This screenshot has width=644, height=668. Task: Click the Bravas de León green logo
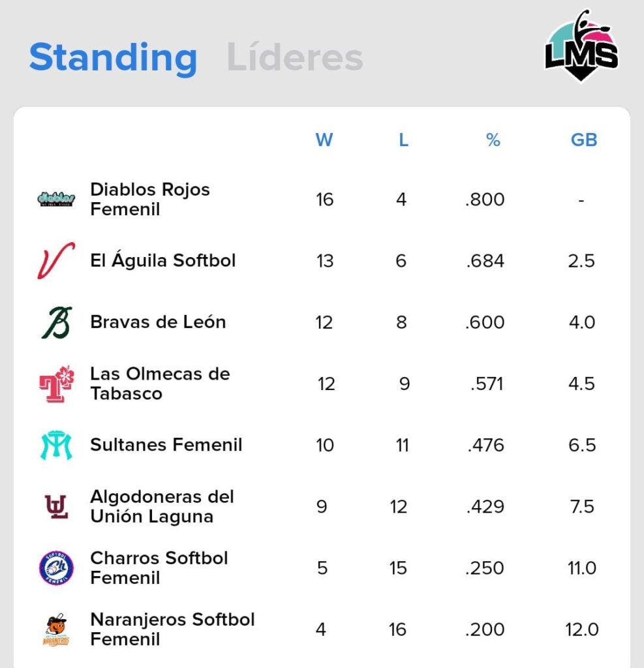point(56,322)
